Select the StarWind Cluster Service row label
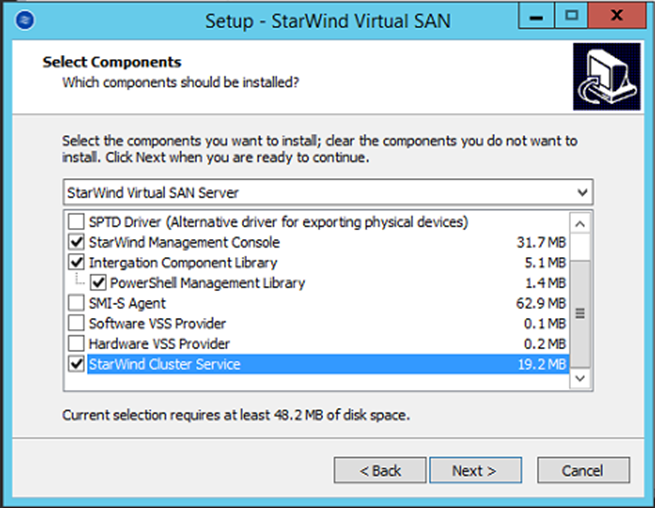Viewport: 655px width, 508px height. tap(165, 364)
